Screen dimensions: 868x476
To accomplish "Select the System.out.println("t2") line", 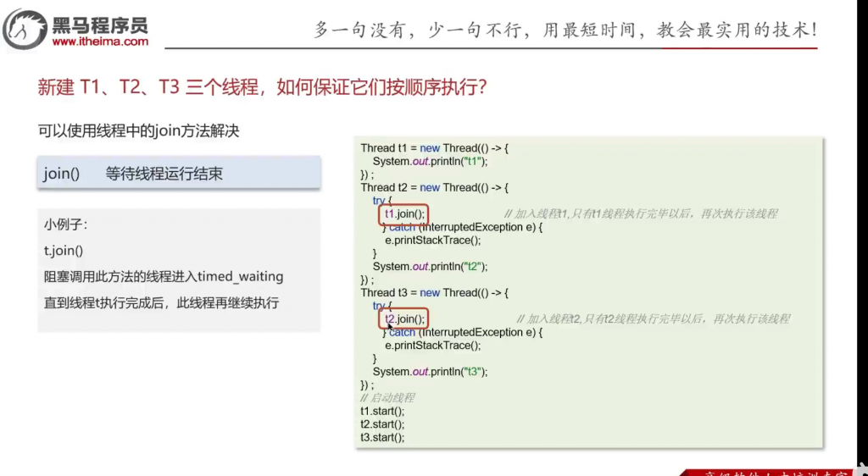I will click(x=430, y=266).
